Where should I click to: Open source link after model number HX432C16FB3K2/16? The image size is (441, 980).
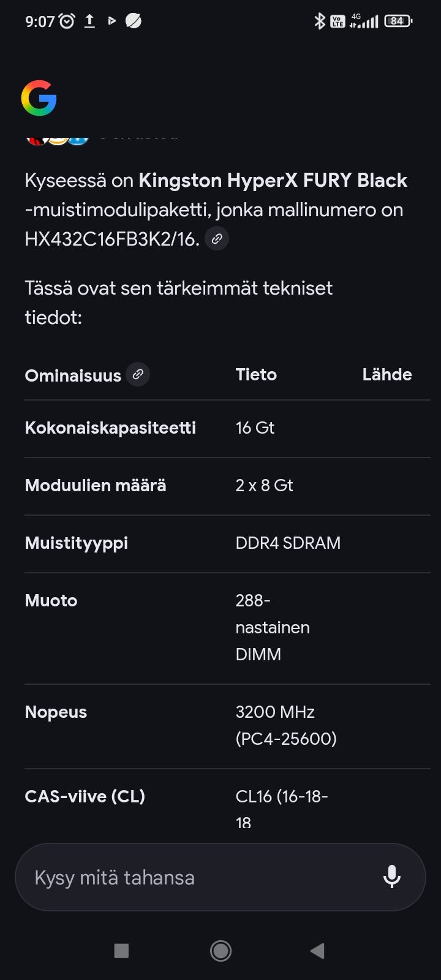[x=217, y=239]
